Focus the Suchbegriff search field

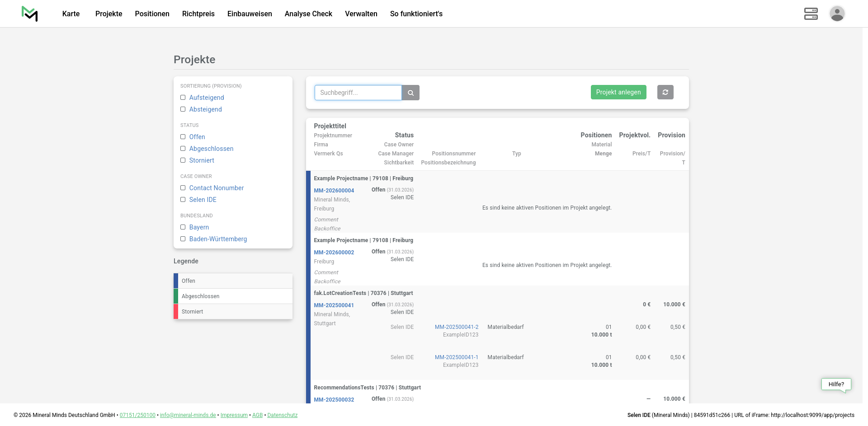click(x=358, y=93)
